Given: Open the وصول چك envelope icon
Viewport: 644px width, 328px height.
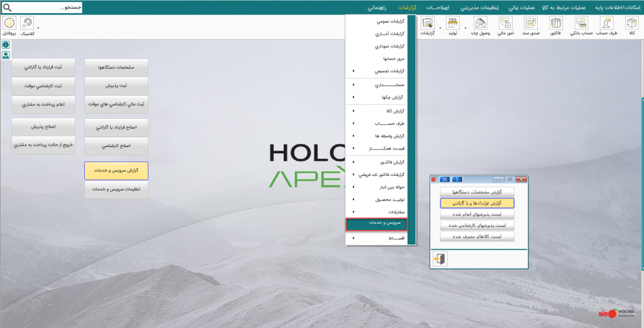Looking at the screenshot, I should pos(480,23).
